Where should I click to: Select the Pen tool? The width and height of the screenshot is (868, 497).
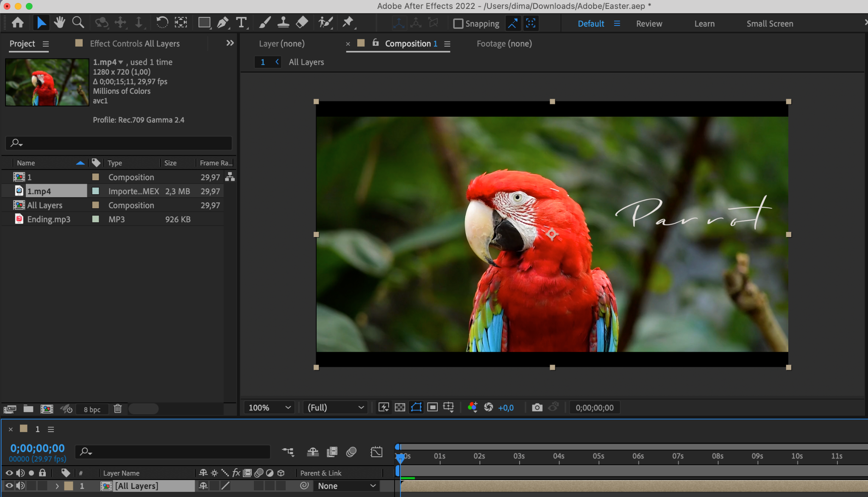pyautogui.click(x=223, y=22)
